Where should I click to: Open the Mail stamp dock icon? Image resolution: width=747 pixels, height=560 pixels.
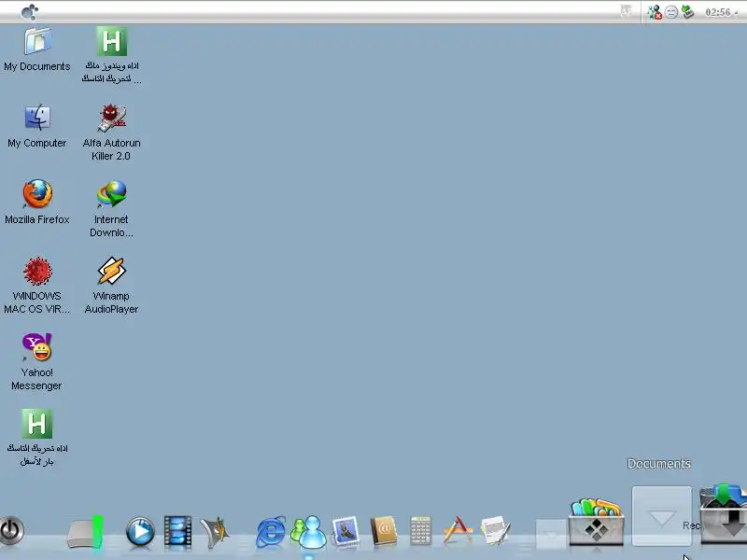click(x=345, y=531)
